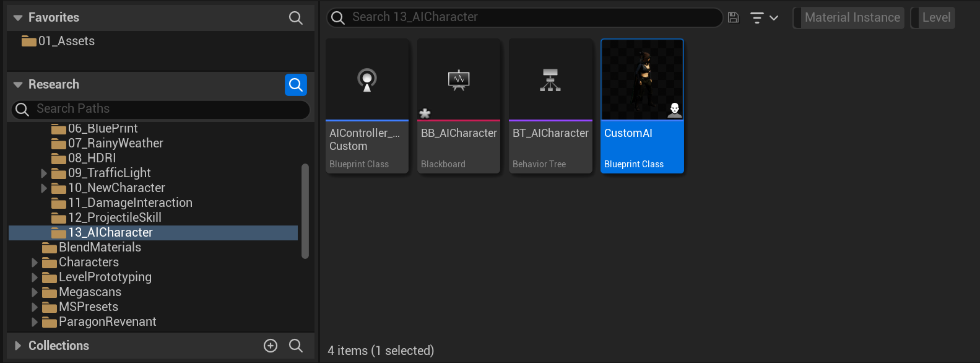The width and height of the screenshot is (980, 363).
Task: Expand the 09_TrafficLight folder
Action: pos(44,173)
